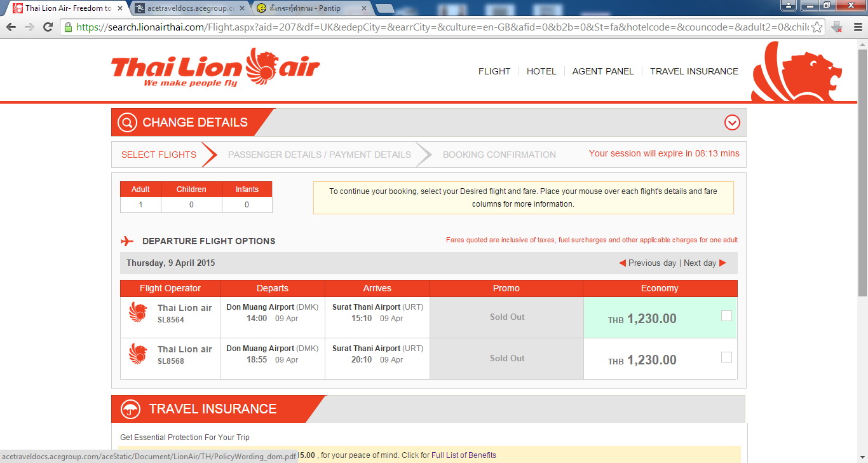The image size is (868, 463).
Task: Open the TRAVEL INSURANCE menu
Action: pyautogui.click(x=694, y=71)
